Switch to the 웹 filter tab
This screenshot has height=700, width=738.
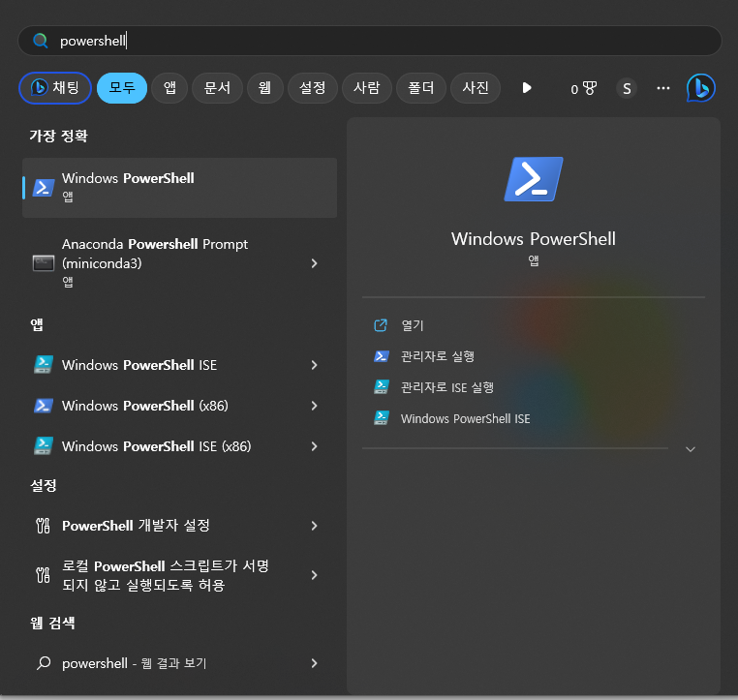tap(265, 88)
